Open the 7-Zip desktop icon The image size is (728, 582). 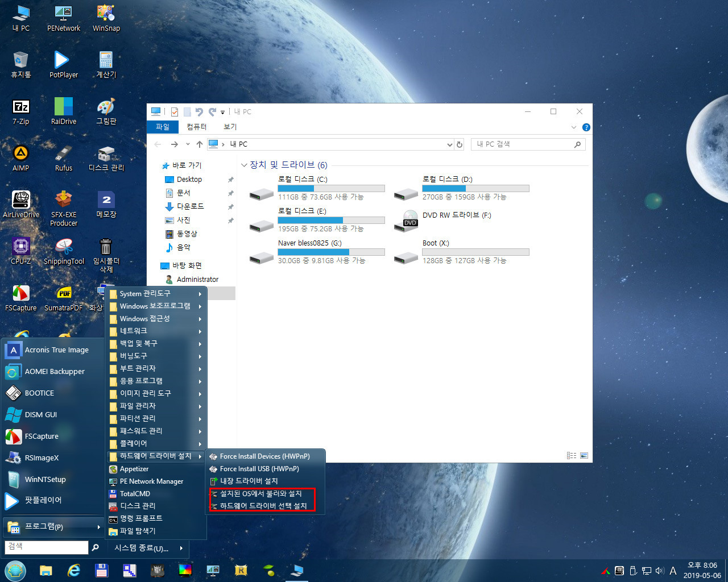coord(20,112)
